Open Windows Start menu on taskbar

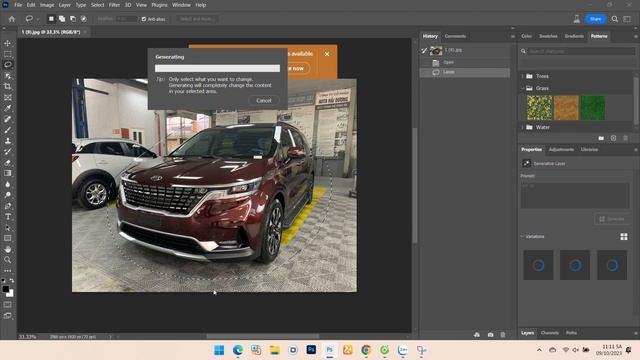click(x=219, y=350)
